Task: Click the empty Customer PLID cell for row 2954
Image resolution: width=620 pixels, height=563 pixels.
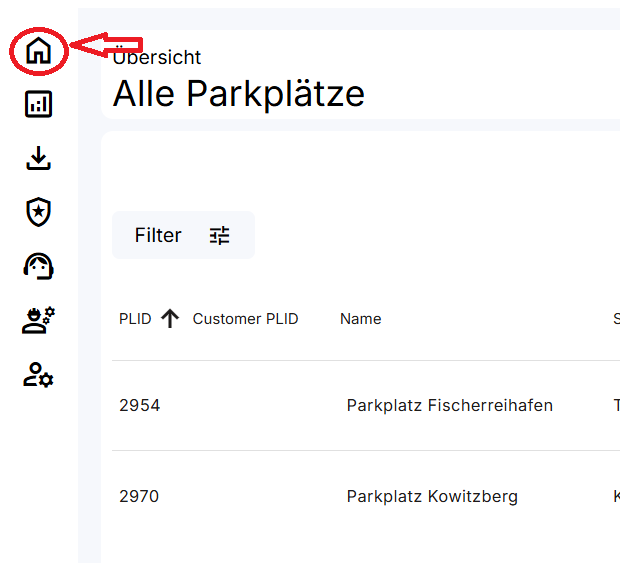Action: [245, 405]
